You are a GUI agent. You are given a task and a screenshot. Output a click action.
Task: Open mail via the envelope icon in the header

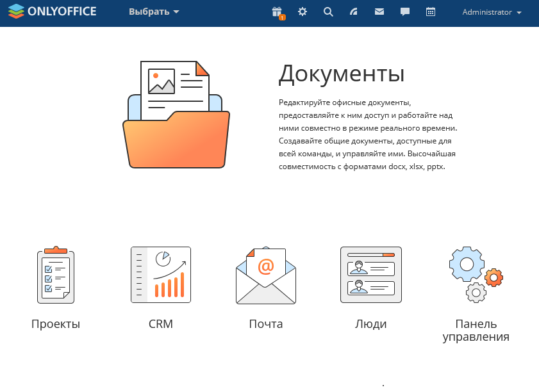(x=379, y=12)
